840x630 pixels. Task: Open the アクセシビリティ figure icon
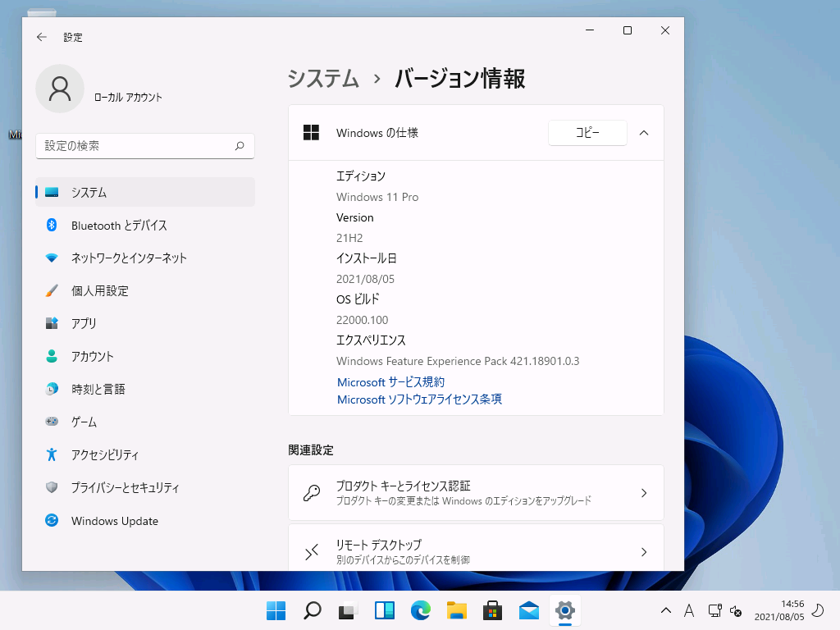tap(52, 454)
